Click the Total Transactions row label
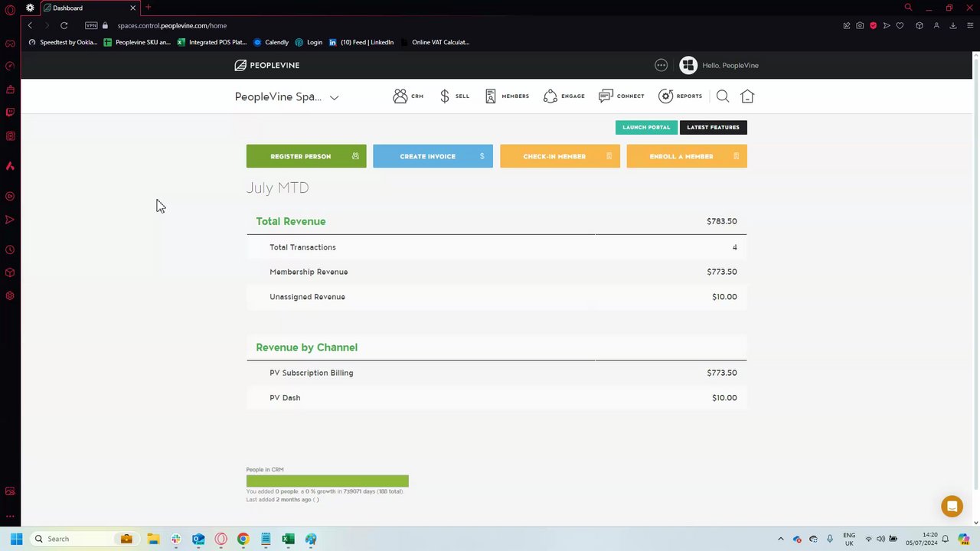 pos(302,247)
